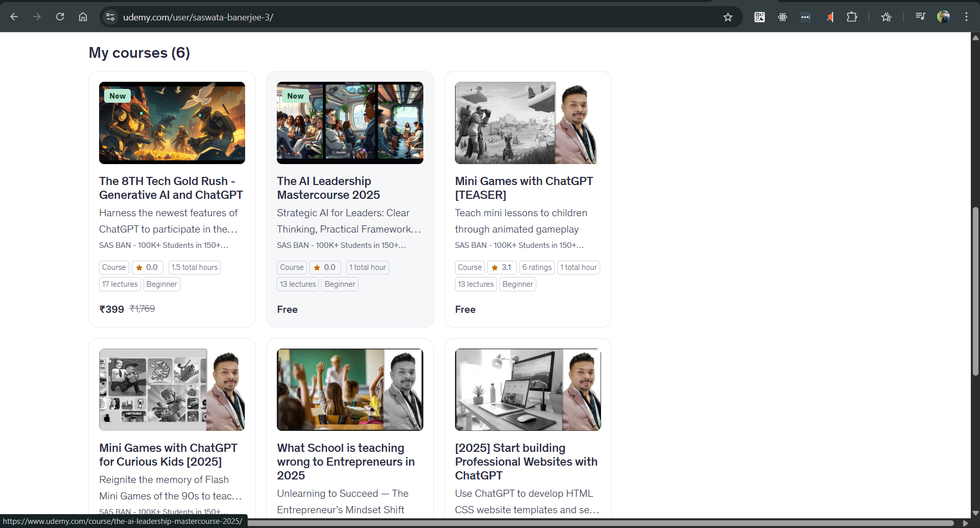This screenshot has height=528, width=980.
Task: Click the URL address bar field
Action: [x=409, y=17]
